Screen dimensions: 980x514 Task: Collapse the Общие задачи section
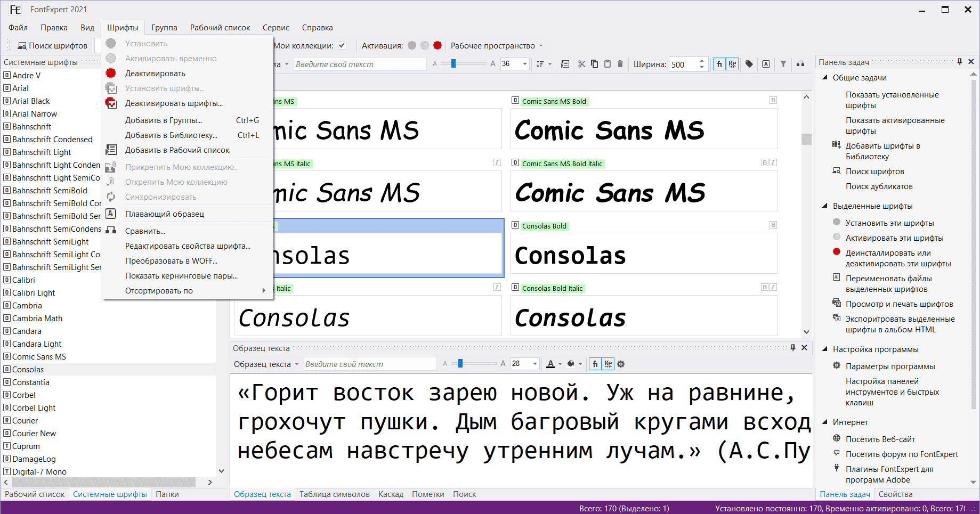click(x=825, y=78)
